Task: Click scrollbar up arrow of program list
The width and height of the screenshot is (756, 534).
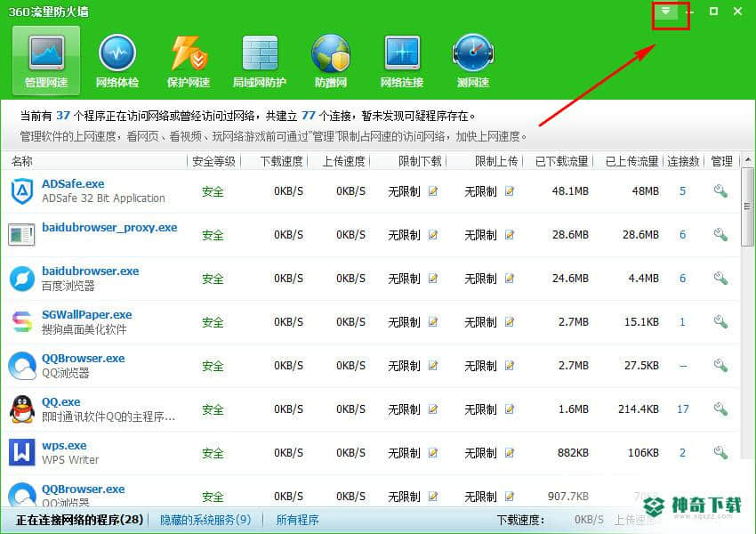Action: (748, 159)
